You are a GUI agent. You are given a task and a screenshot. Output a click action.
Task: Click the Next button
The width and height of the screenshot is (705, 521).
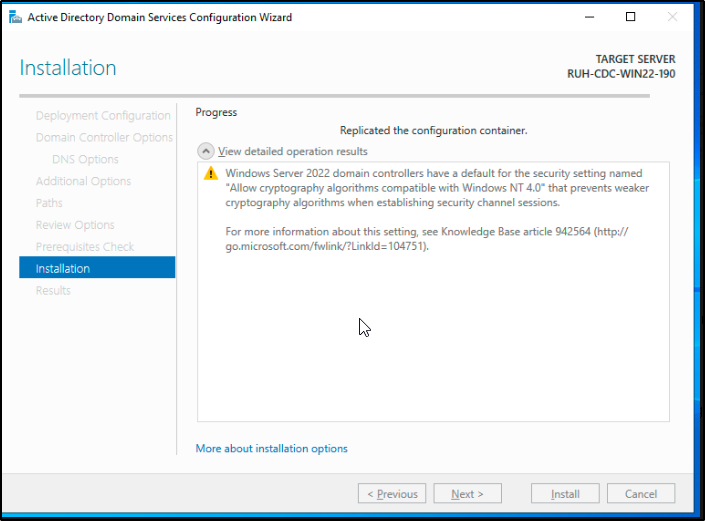coord(468,494)
